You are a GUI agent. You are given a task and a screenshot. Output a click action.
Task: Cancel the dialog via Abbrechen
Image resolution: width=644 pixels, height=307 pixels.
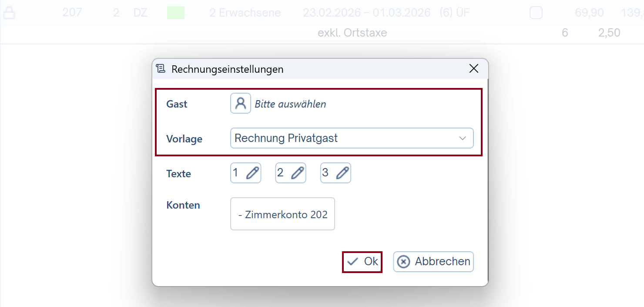(433, 261)
